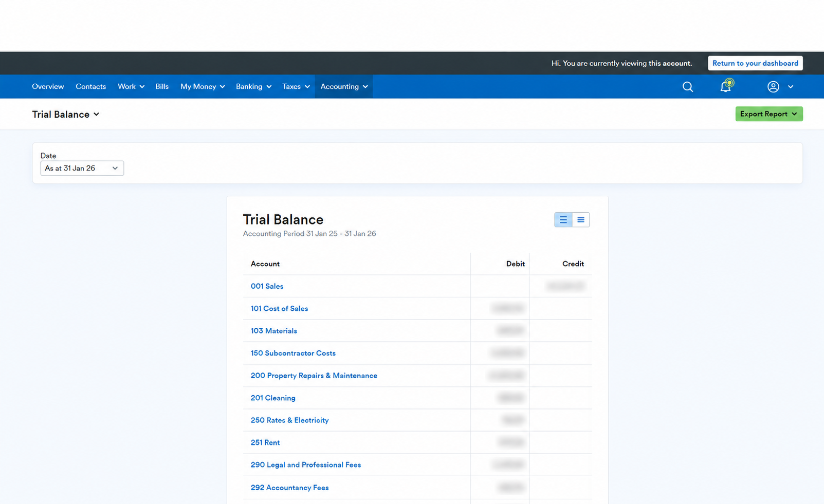
Task: Open the 103 Materials account
Action: pyautogui.click(x=273, y=331)
